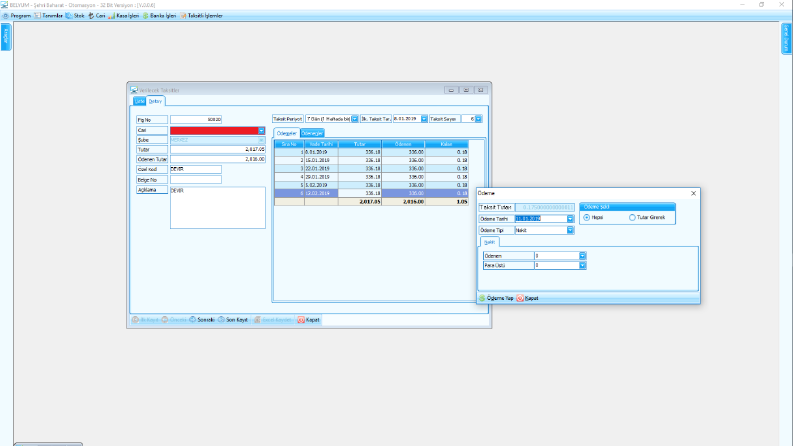Open the red Cari dropdown
The image size is (793, 446).
(261, 130)
